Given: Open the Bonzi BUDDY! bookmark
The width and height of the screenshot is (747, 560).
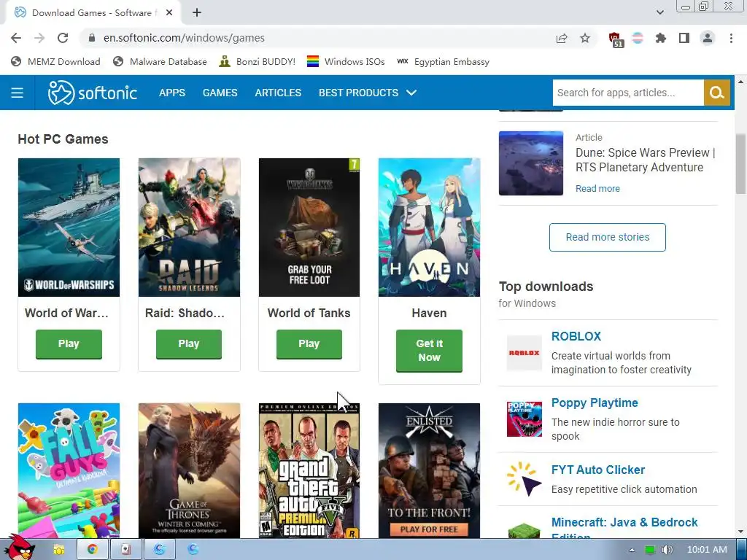Looking at the screenshot, I should 258,62.
